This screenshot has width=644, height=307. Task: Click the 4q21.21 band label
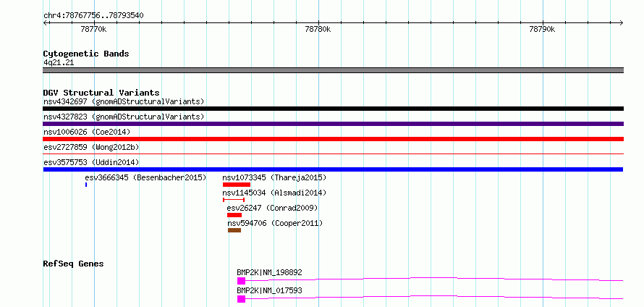click(x=59, y=63)
